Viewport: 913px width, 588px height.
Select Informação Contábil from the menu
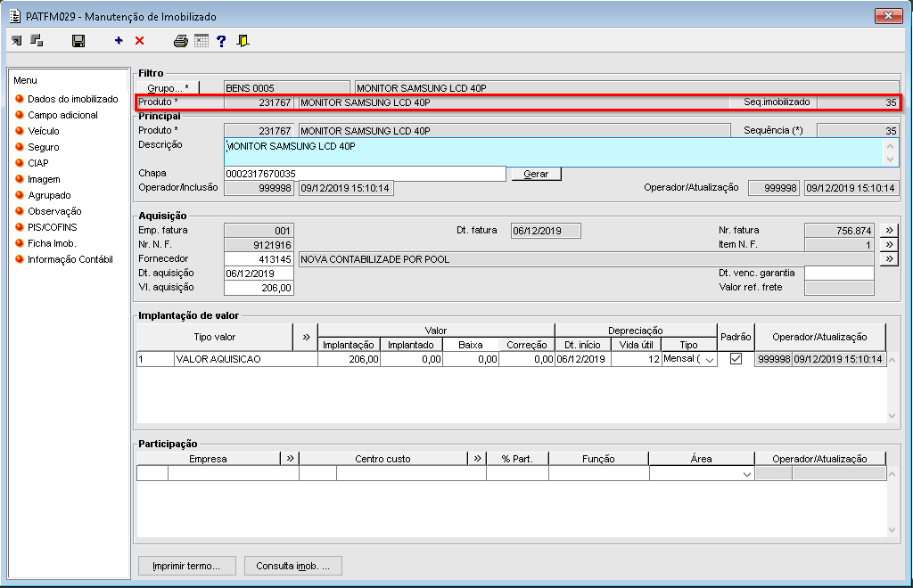(70, 259)
